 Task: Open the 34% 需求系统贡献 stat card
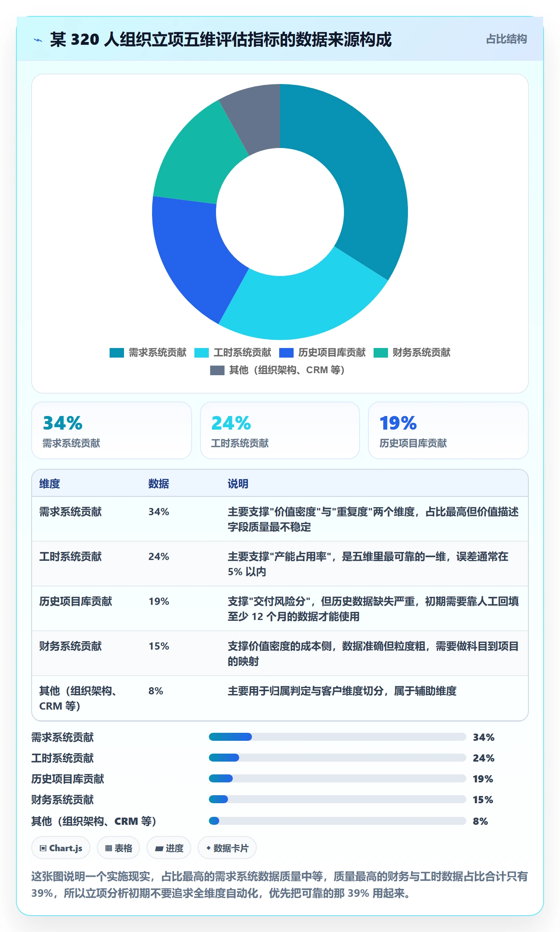click(112, 430)
